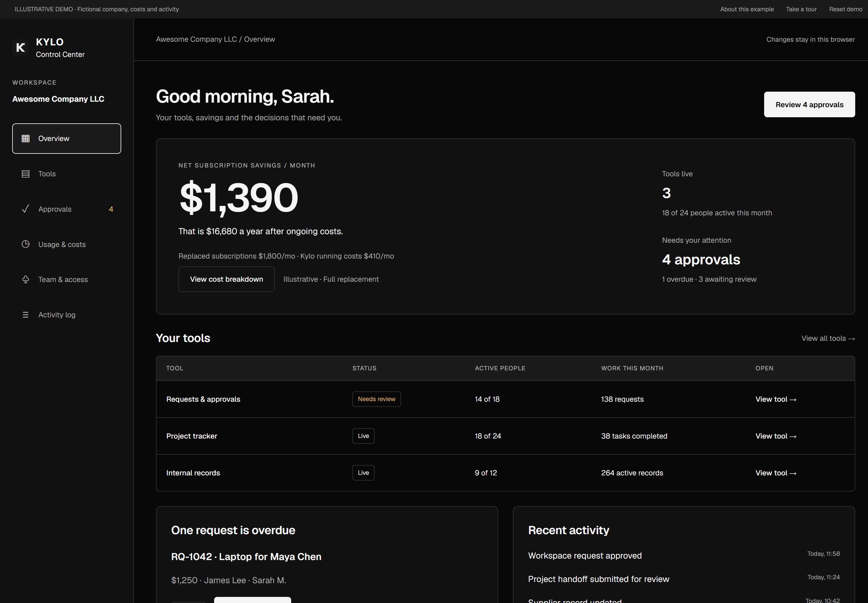
Task: View tool for Project tracker row
Action: click(776, 436)
